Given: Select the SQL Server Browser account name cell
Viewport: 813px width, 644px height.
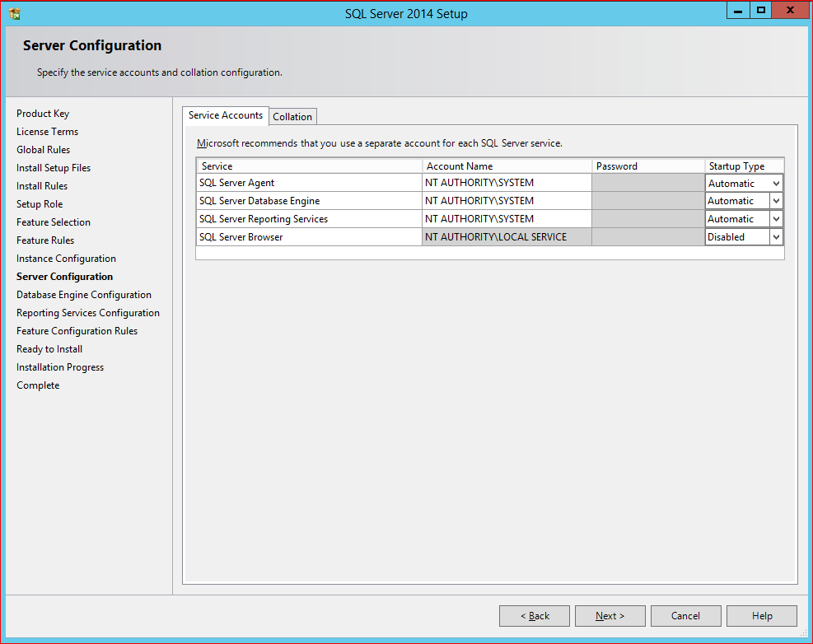Looking at the screenshot, I should click(x=506, y=236).
